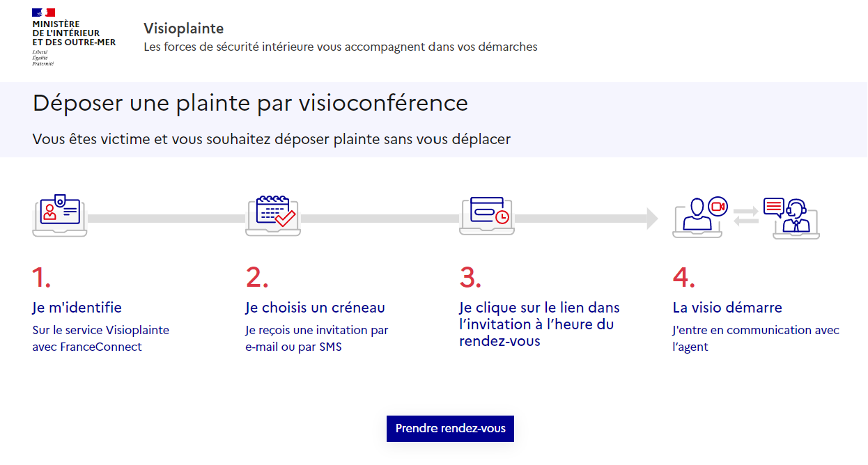Click the Ministère de l'Intérieur logo text
This screenshot has height=465, width=868.
pyautogui.click(x=74, y=33)
